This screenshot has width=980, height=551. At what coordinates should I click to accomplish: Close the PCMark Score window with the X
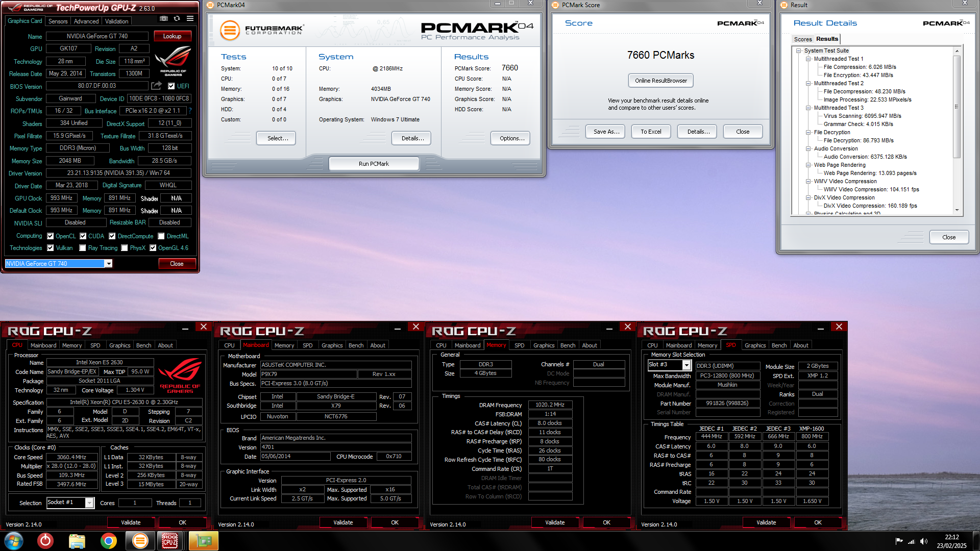point(759,4)
